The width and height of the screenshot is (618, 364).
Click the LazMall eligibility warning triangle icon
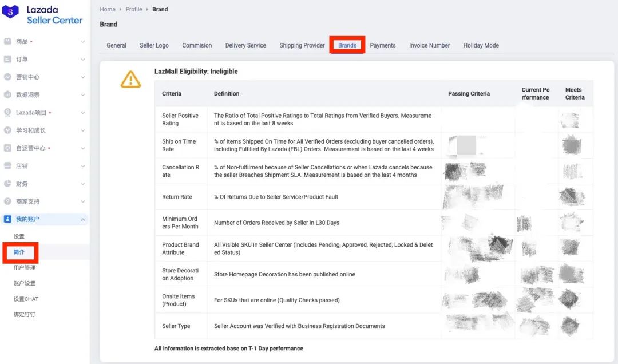point(130,79)
